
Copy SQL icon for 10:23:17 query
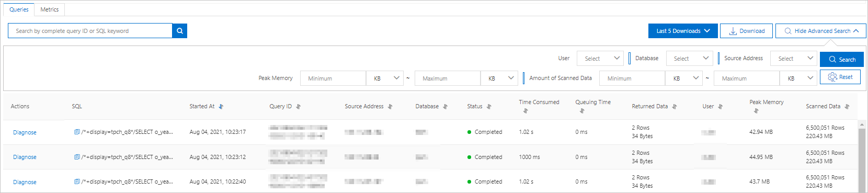pyautogui.click(x=77, y=132)
